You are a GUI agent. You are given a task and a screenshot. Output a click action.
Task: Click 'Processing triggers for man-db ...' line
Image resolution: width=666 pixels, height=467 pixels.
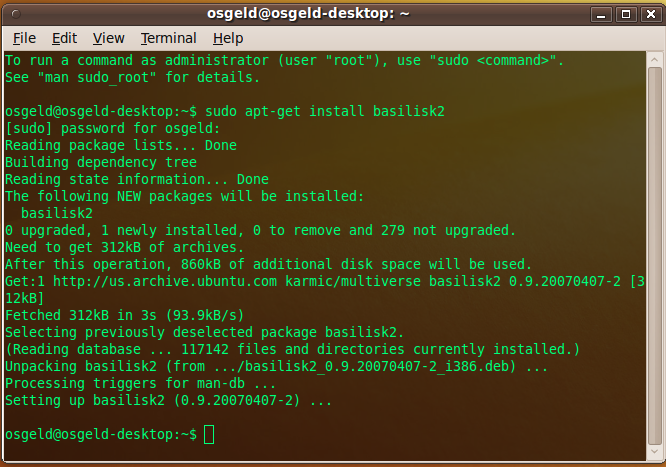pyautogui.click(x=141, y=383)
